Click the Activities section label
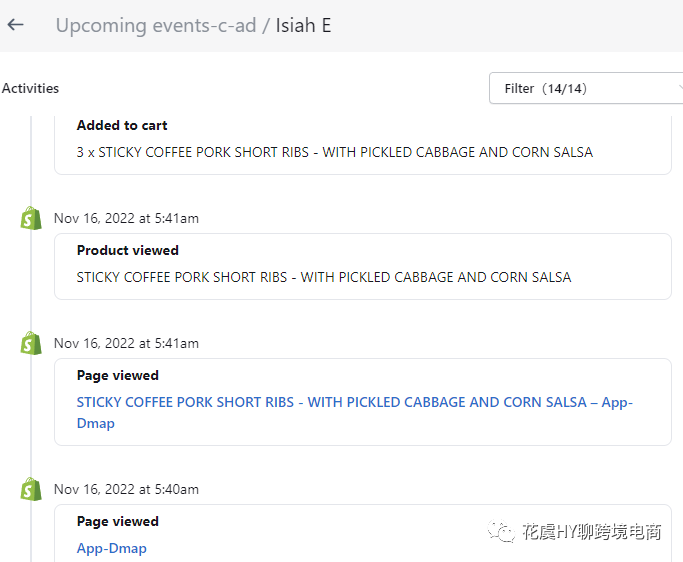 (30, 88)
